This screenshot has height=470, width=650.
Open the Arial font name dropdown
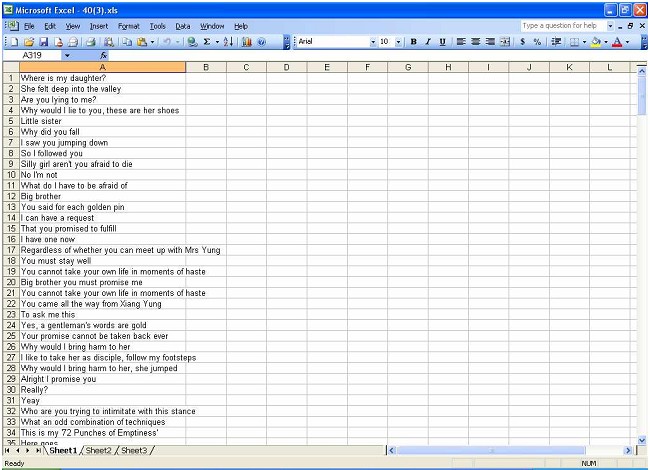pyautogui.click(x=373, y=41)
